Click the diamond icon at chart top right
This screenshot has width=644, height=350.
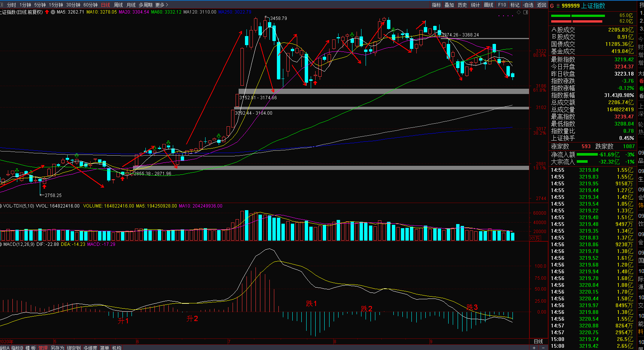(x=519, y=12)
